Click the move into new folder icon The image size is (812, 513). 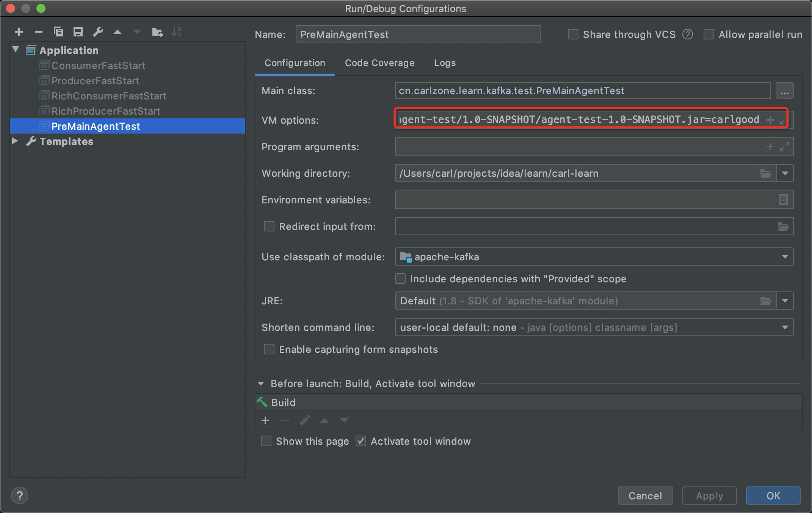click(x=157, y=32)
